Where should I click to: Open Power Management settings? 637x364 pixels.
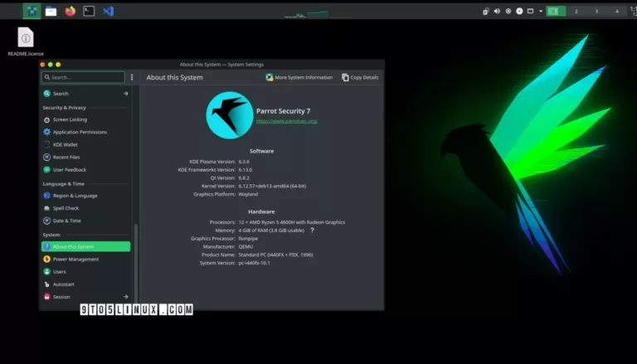tap(75, 259)
